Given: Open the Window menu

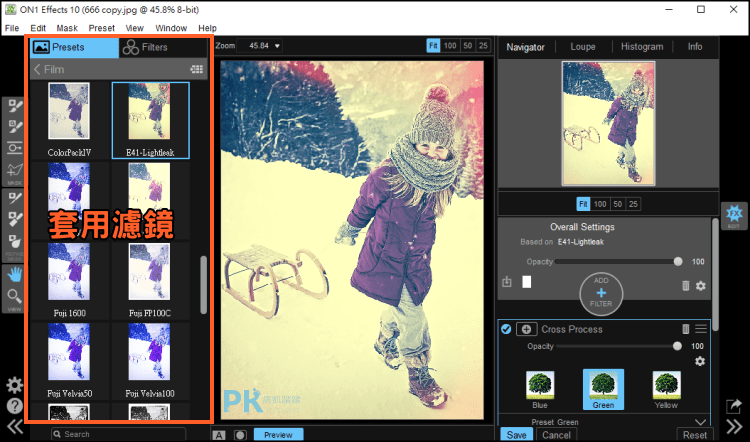Looking at the screenshot, I should click(171, 28).
